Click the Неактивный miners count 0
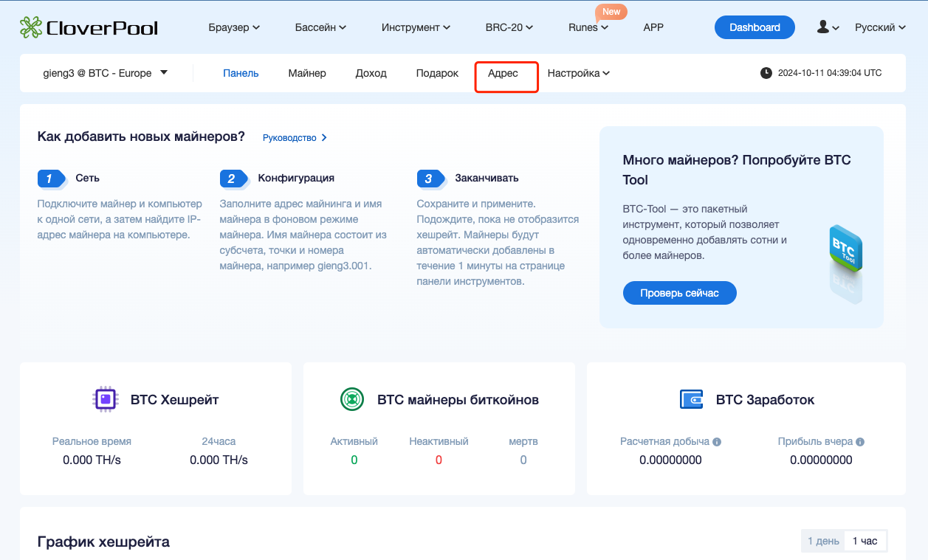The image size is (928, 560). click(x=439, y=460)
